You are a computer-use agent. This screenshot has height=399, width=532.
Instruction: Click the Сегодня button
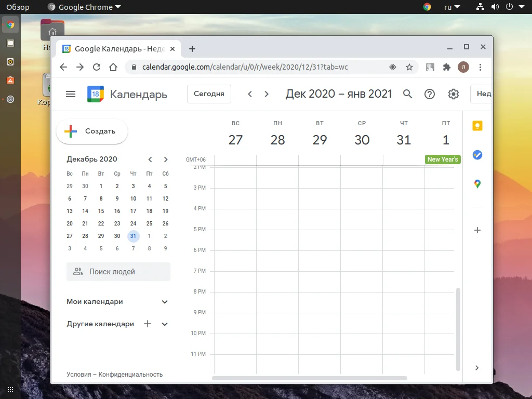(x=209, y=94)
